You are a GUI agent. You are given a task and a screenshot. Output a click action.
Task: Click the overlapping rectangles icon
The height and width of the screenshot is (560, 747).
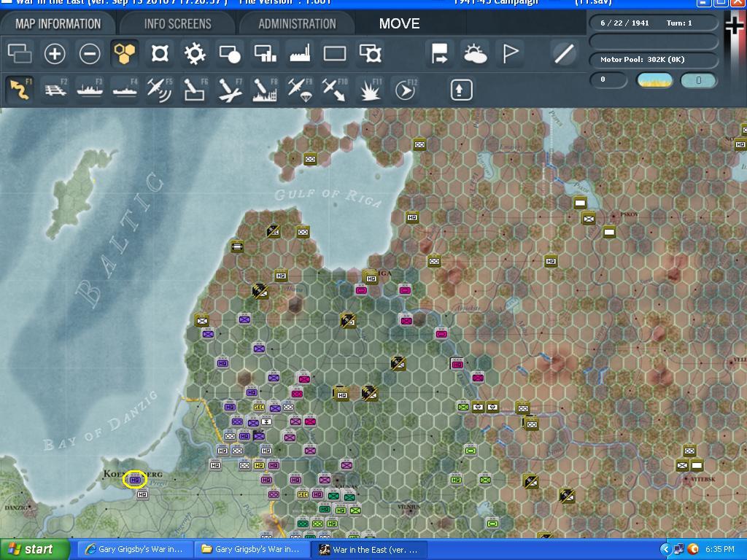point(20,53)
